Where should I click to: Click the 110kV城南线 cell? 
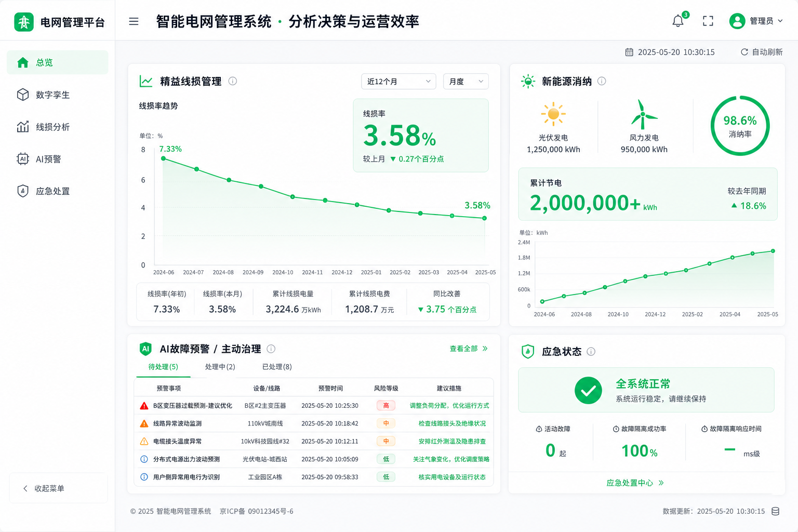point(265,423)
